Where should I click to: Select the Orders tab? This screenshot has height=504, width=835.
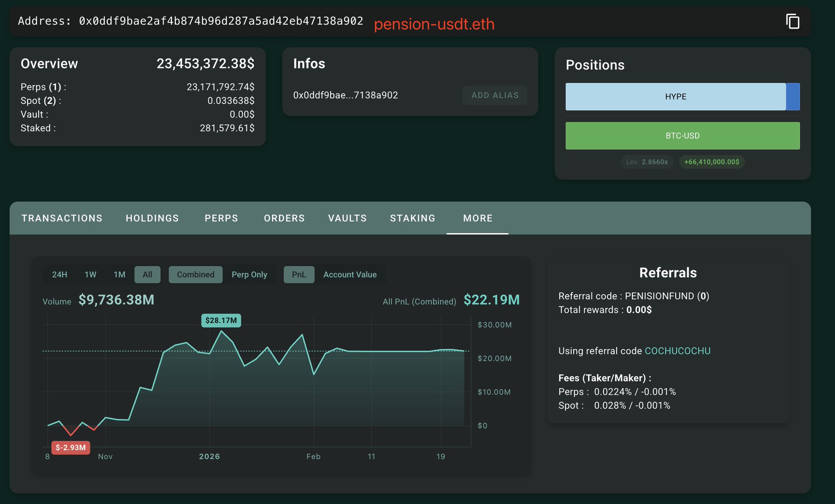(x=284, y=218)
